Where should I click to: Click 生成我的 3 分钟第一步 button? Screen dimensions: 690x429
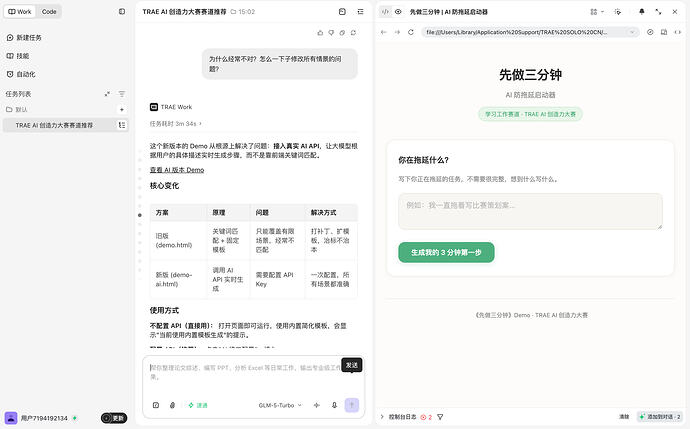point(446,253)
